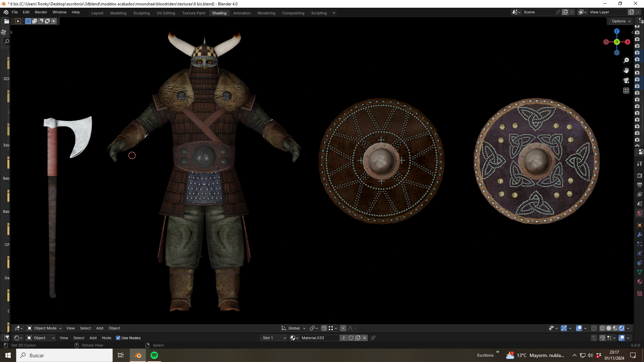The image size is (644, 362).
Task: Click the Add menu in node editor header
Action: point(93,338)
